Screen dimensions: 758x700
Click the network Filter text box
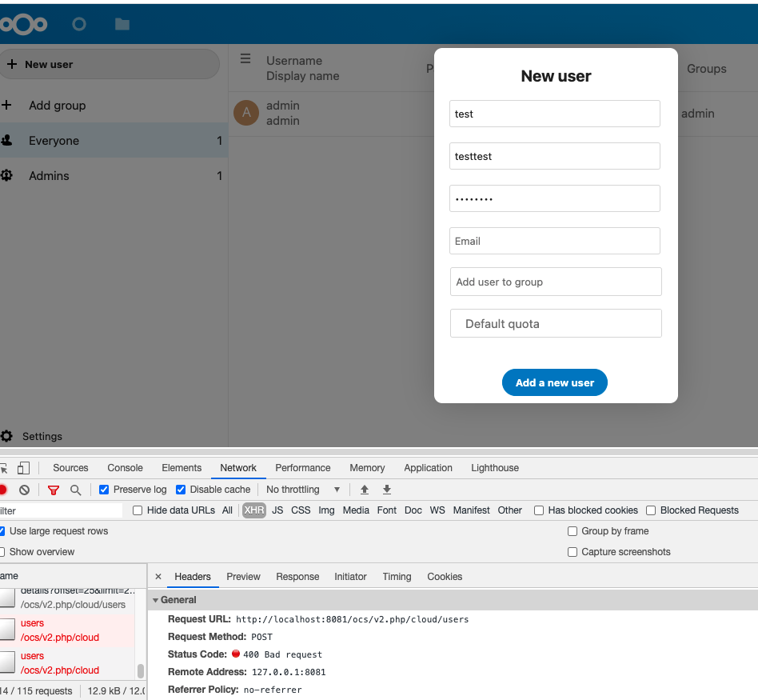pyautogui.click(x=61, y=510)
